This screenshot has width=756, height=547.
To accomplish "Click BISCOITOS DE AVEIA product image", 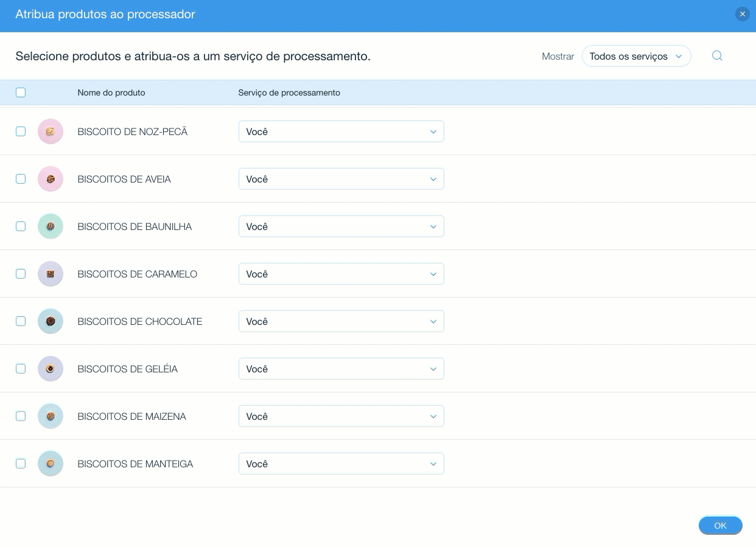I will tap(51, 179).
